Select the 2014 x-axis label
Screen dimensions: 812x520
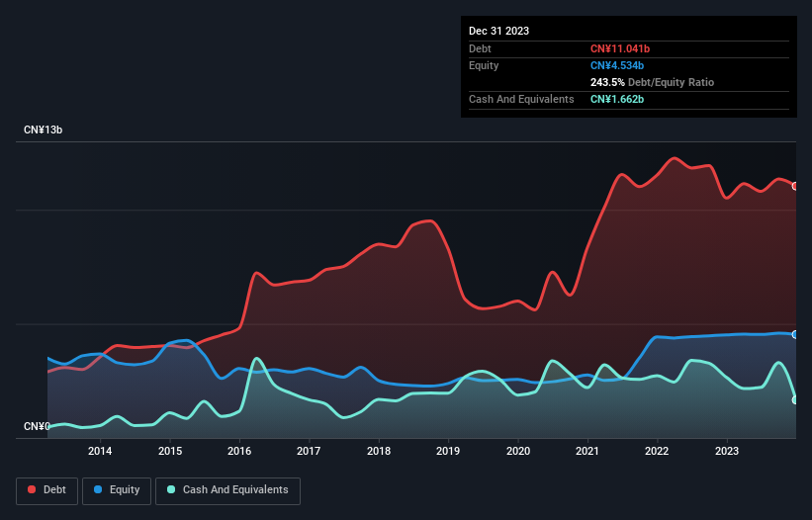[100, 451]
